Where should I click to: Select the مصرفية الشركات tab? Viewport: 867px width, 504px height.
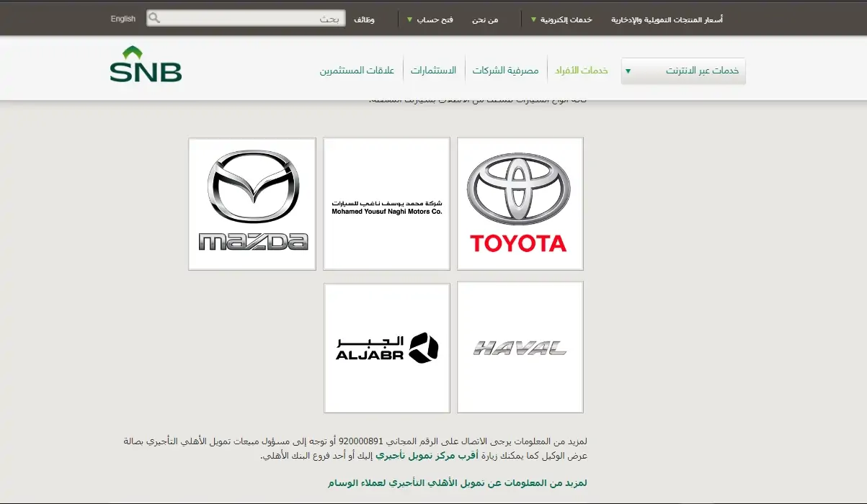[506, 71]
